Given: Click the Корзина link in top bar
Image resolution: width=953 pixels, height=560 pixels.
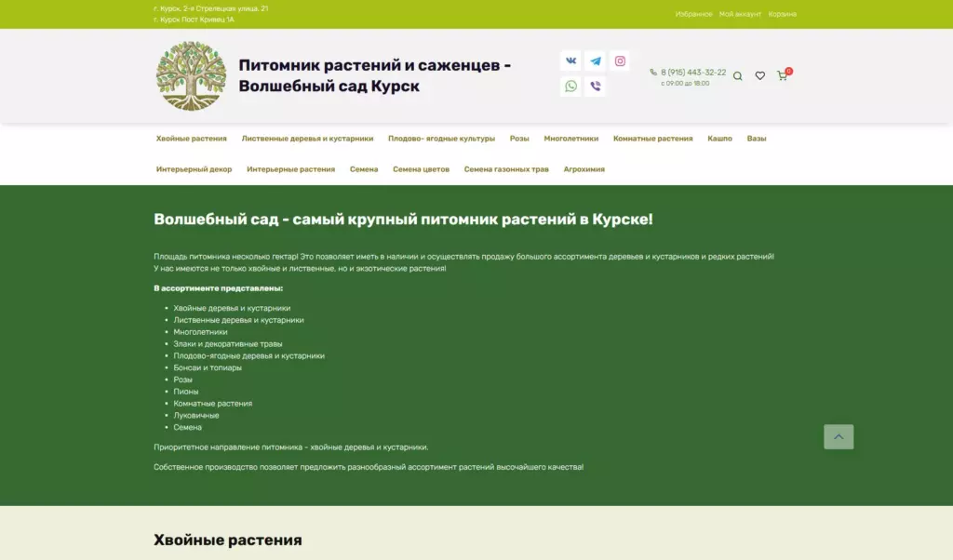Looking at the screenshot, I should (782, 14).
